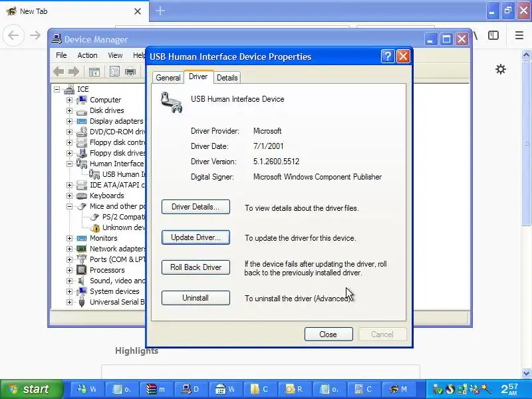Click the browser page scrollbar down arrow

527,373
